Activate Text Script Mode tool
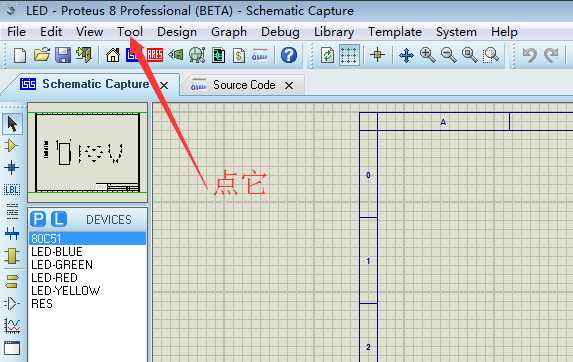The image size is (573, 362). click(12, 212)
